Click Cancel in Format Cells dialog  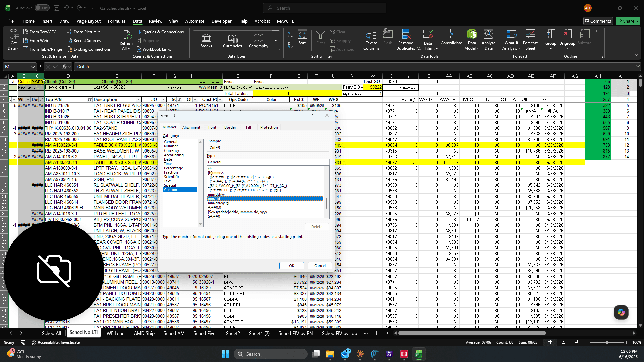(320, 266)
